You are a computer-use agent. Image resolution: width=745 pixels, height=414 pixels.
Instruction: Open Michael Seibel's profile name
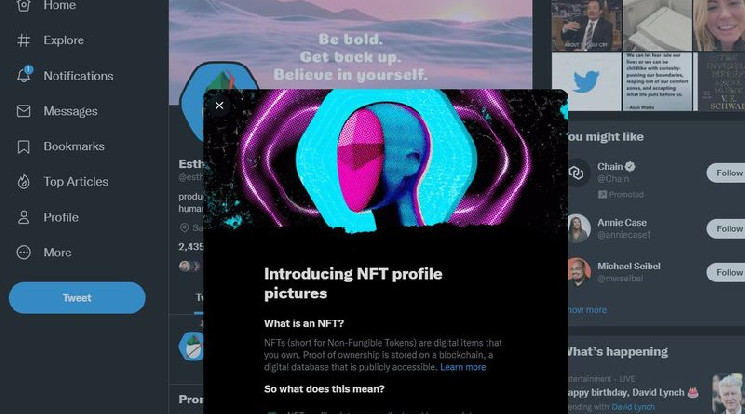(629, 266)
